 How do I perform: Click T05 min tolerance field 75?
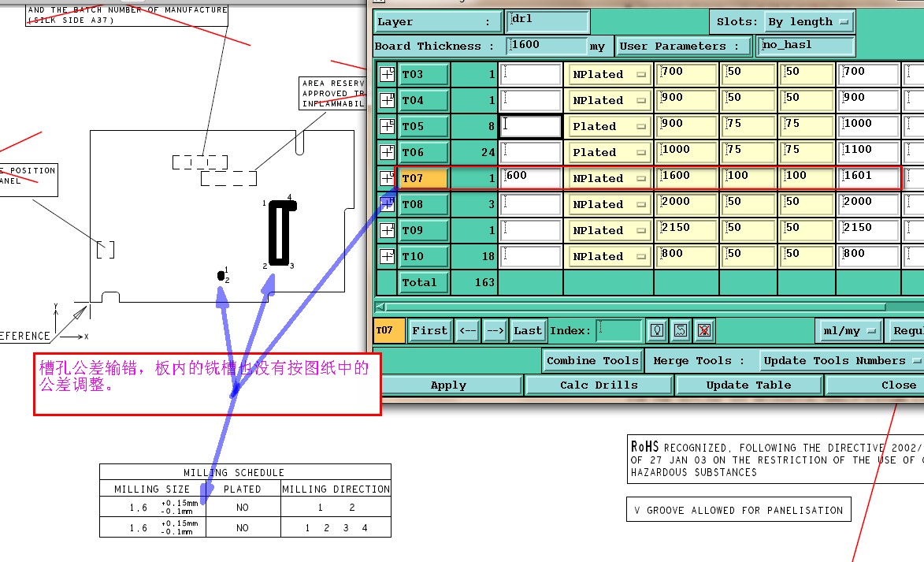tap(748, 126)
